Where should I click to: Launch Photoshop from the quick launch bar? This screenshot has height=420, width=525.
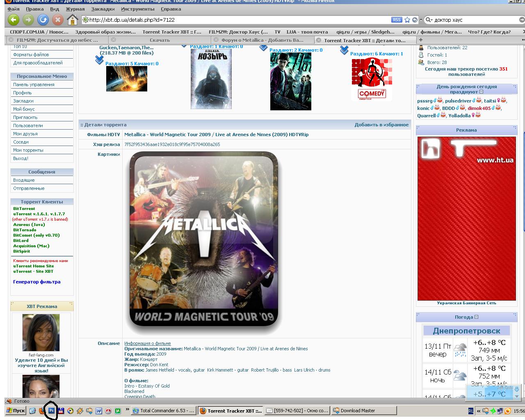[51, 410]
